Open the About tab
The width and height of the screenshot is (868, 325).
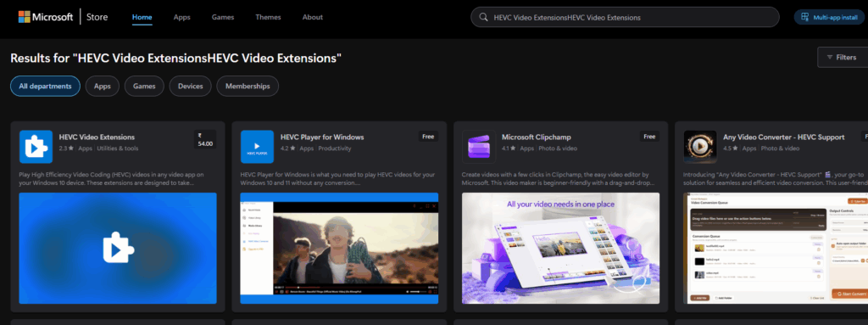(313, 17)
